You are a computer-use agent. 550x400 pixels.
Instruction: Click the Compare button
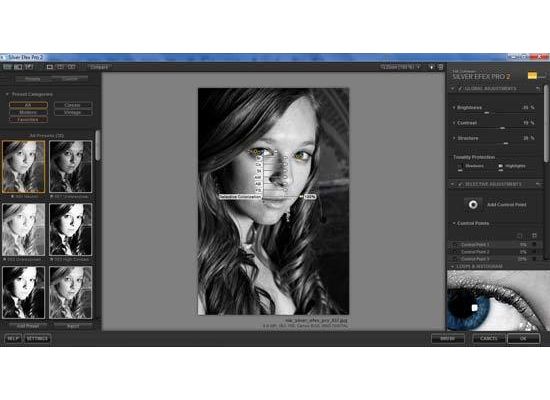coord(98,67)
